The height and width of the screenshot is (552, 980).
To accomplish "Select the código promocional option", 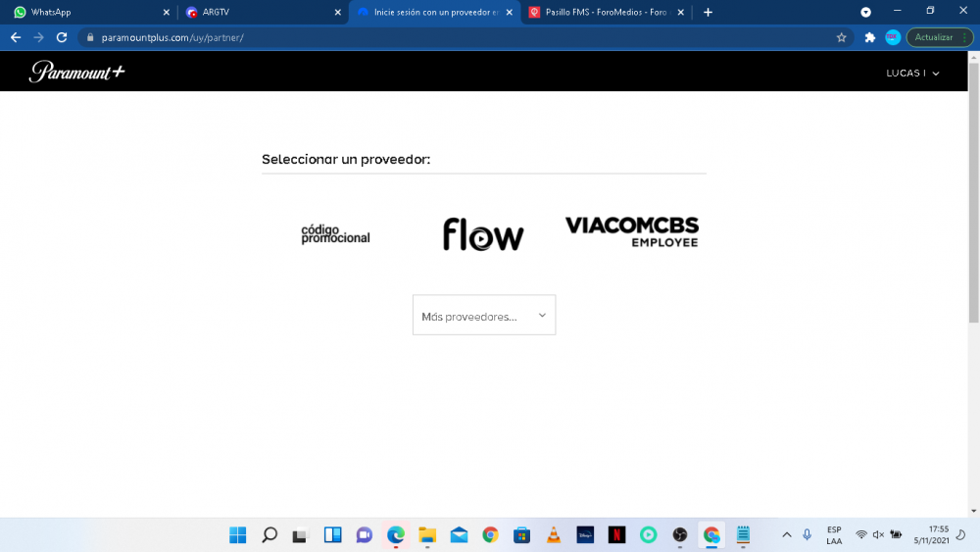I will click(335, 234).
